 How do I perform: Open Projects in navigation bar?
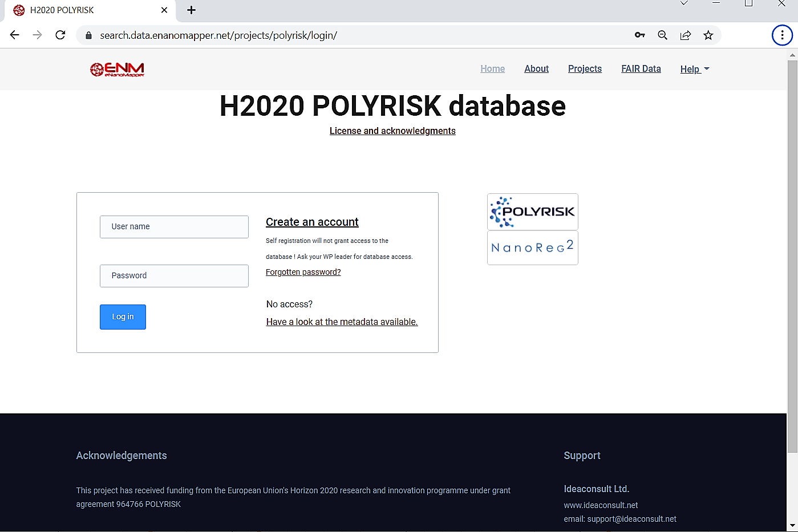pyautogui.click(x=585, y=68)
